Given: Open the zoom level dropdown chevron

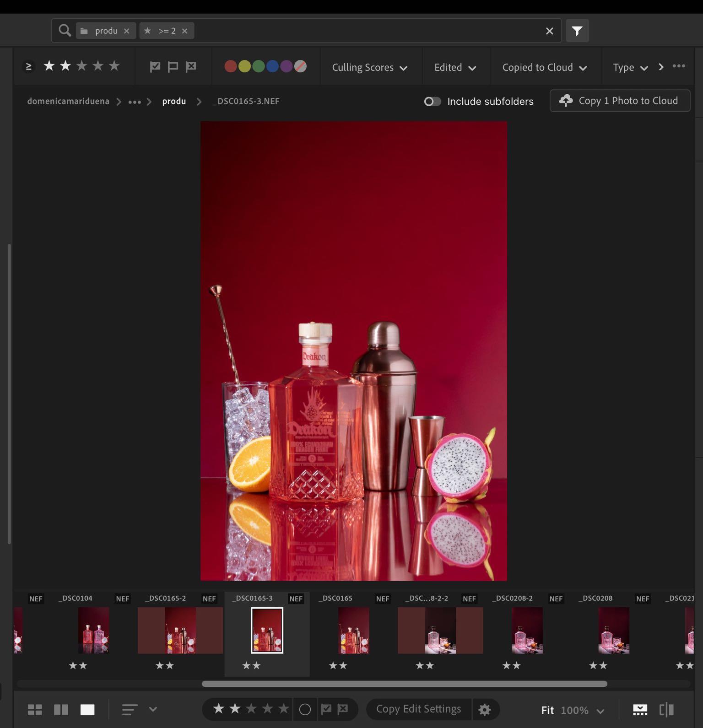Looking at the screenshot, I should [x=600, y=711].
